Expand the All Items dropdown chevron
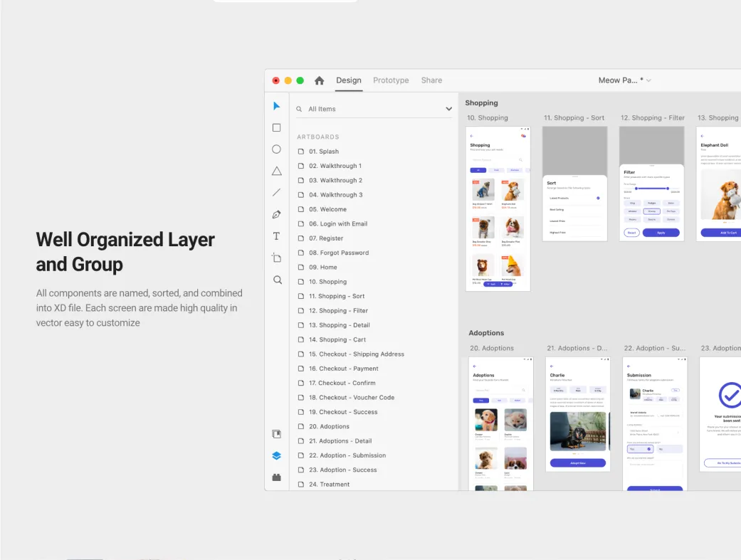 tap(448, 109)
